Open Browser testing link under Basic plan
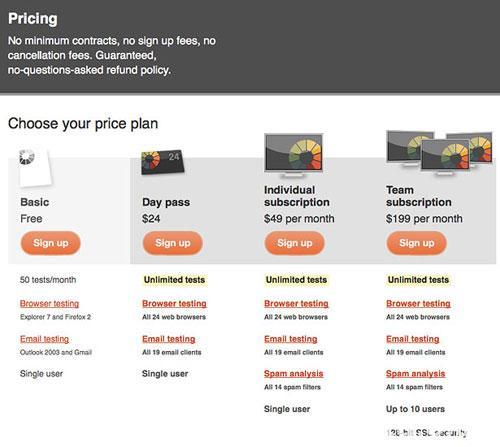Viewport: 500px width, 447px height. [49, 304]
